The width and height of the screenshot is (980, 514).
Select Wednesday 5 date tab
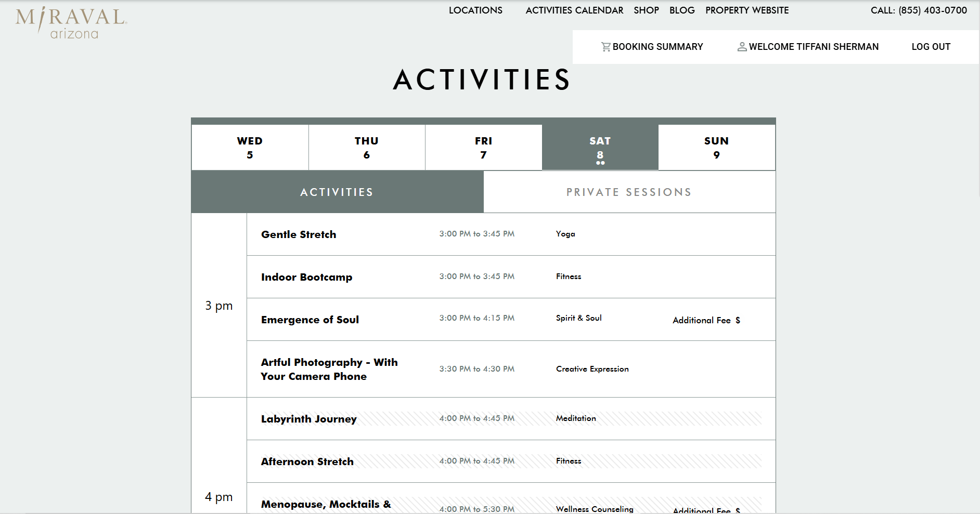(x=250, y=148)
